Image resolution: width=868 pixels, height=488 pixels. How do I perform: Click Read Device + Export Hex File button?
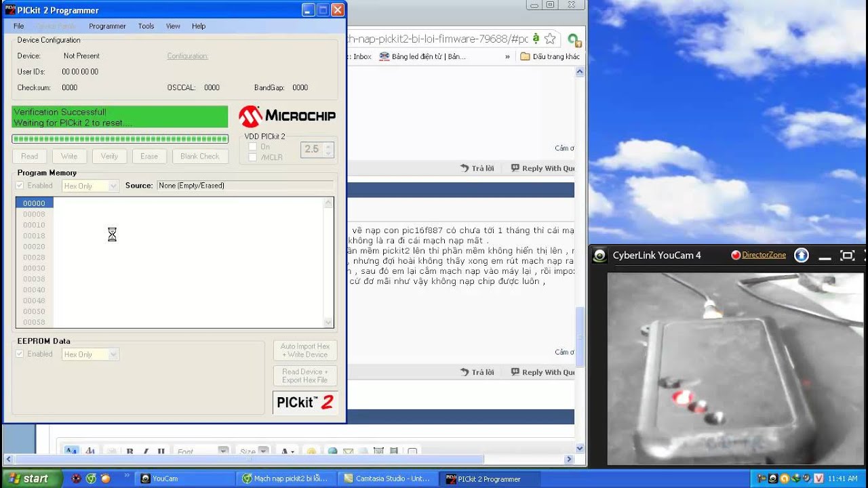305,375
